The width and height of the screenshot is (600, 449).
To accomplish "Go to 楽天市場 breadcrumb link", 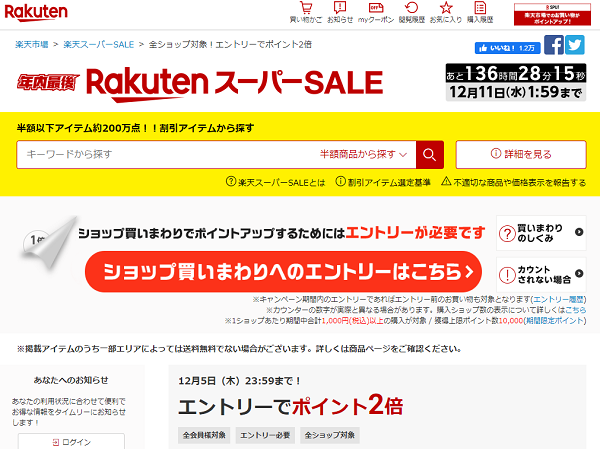I will point(32,44).
